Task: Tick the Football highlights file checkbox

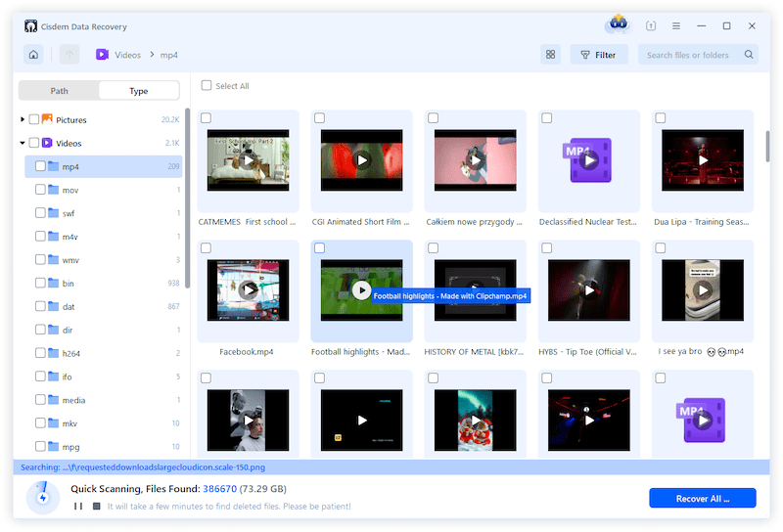Action: (320, 247)
